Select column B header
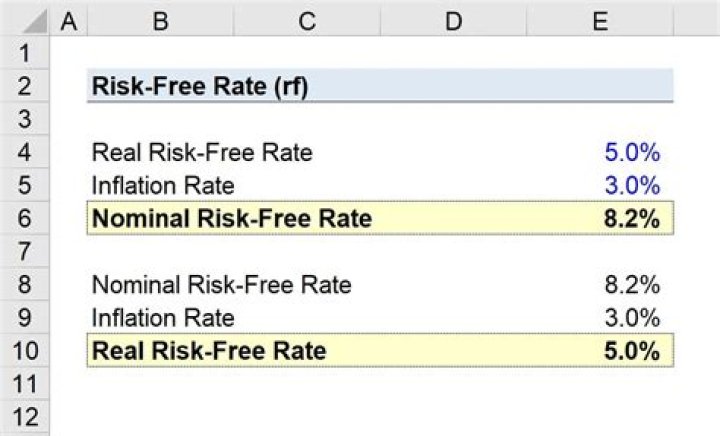 pos(160,19)
